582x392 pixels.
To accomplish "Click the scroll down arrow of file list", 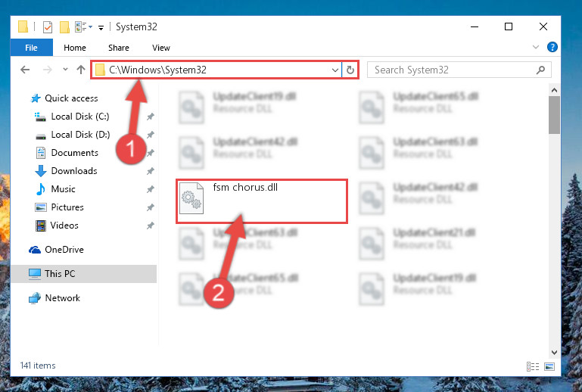I will [554, 353].
